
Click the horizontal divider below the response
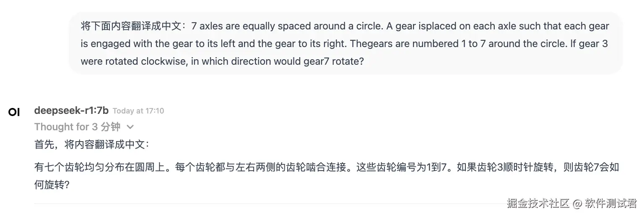coord(252,204)
